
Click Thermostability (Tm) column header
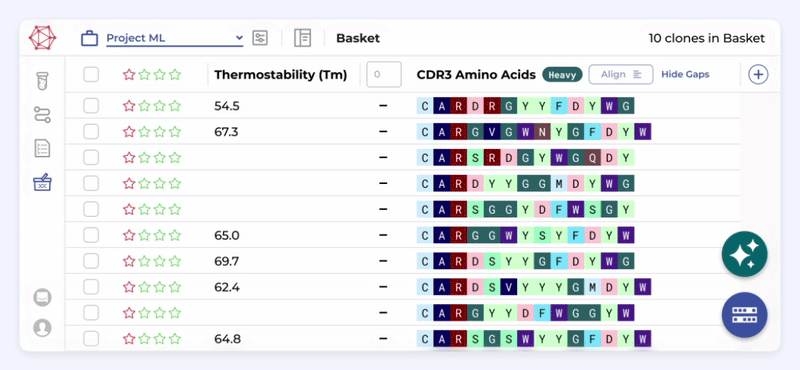pyautogui.click(x=281, y=75)
